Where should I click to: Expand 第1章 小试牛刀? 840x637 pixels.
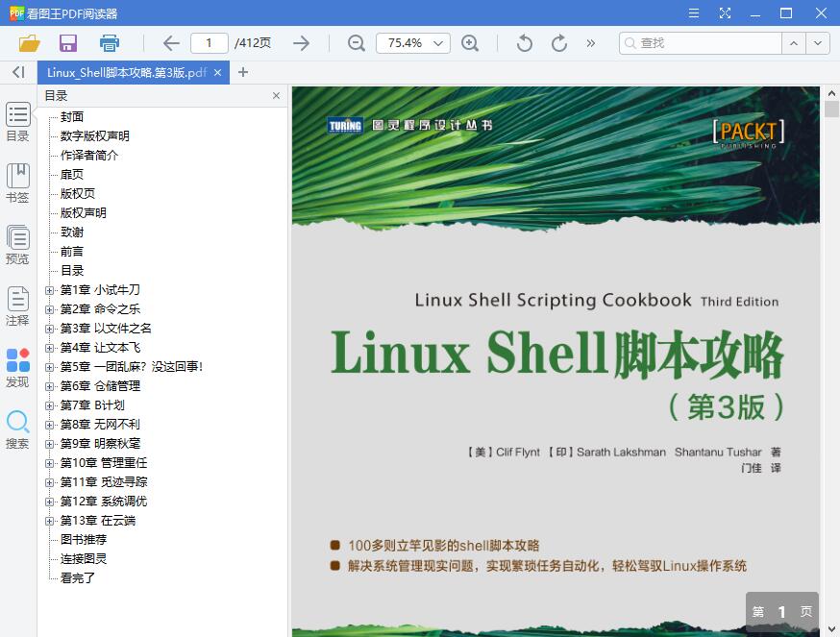[x=49, y=290]
